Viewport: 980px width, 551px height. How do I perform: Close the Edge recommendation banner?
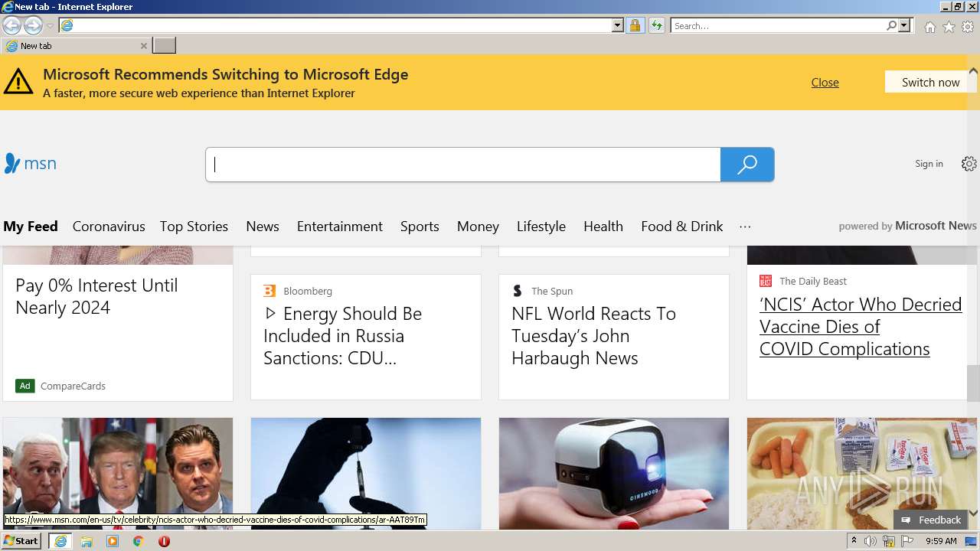click(825, 83)
